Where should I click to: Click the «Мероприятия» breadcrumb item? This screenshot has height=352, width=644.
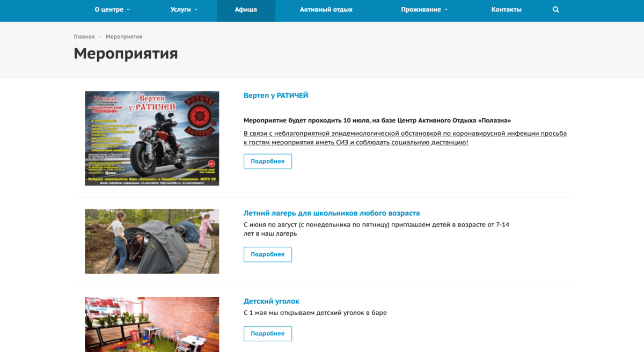124,36
